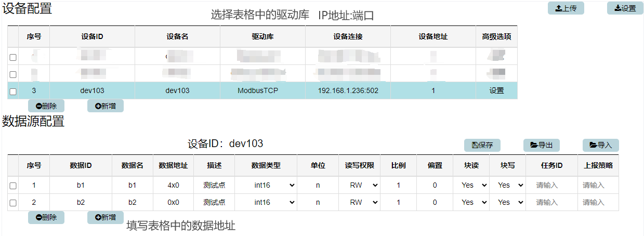Open advanced options 设置 for dev103

pos(496,90)
